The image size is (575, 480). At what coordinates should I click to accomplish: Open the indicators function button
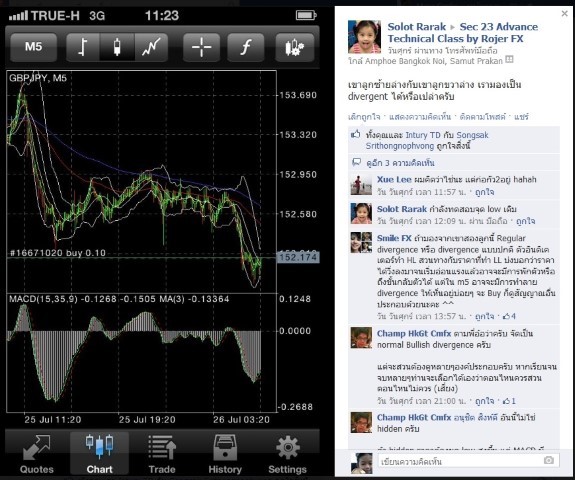tap(246, 47)
